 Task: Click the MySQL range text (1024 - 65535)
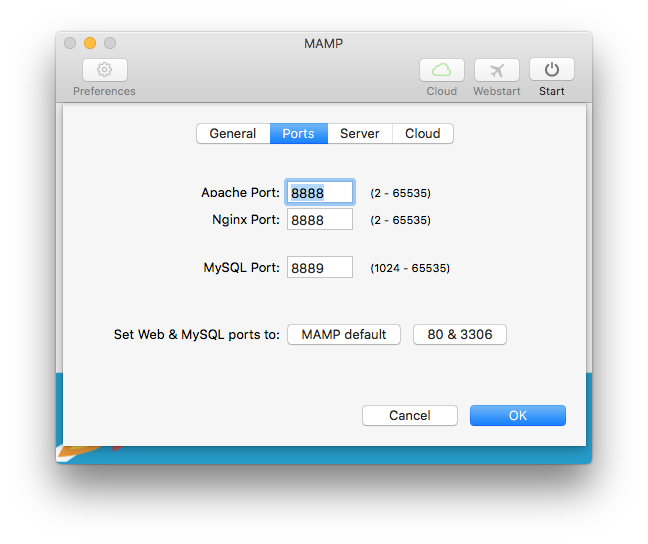tap(410, 268)
